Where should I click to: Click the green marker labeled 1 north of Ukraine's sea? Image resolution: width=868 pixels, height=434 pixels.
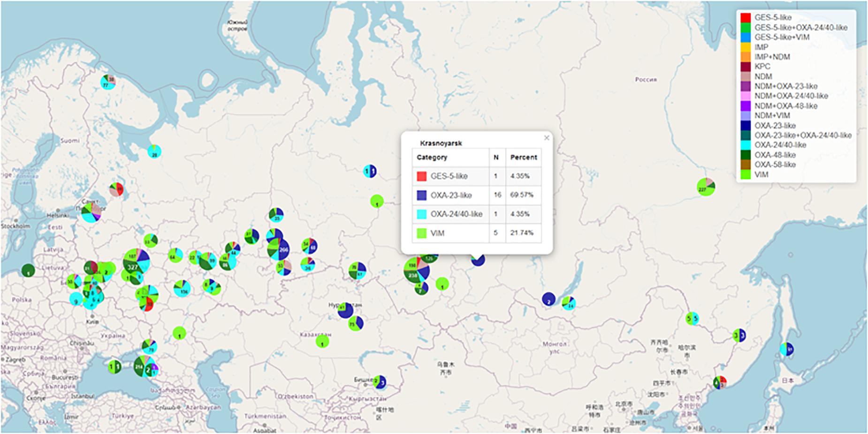pos(179,334)
